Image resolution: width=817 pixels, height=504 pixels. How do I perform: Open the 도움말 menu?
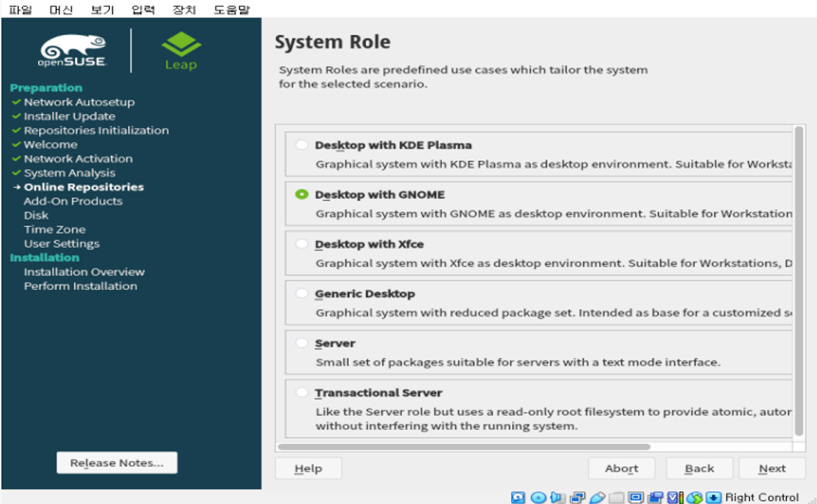click(232, 10)
